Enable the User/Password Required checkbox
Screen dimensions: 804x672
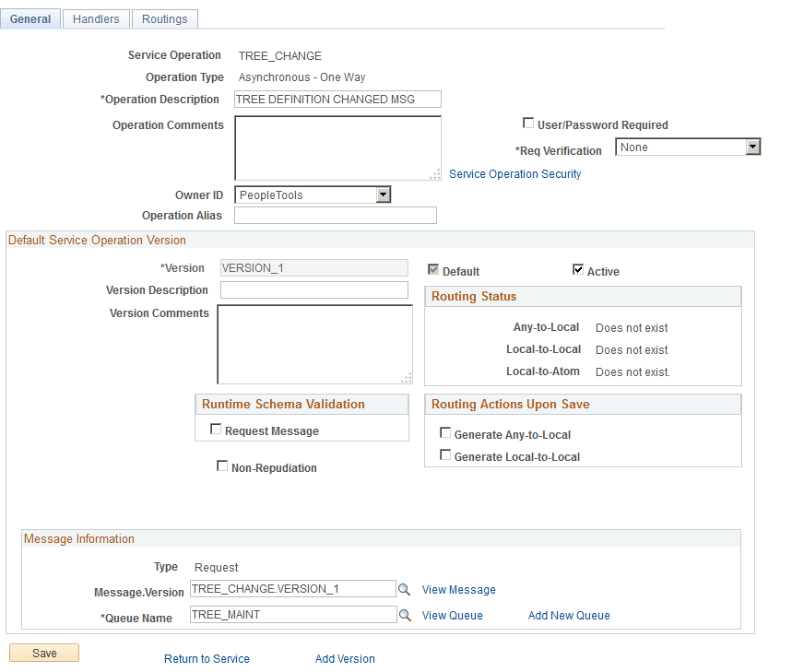point(529,122)
